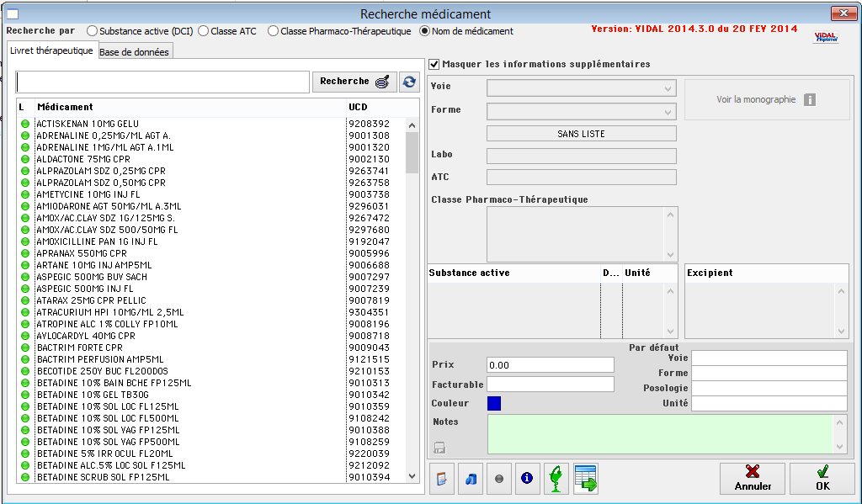Confirm with the OK button
The height and width of the screenshot is (504, 862).
[822, 479]
